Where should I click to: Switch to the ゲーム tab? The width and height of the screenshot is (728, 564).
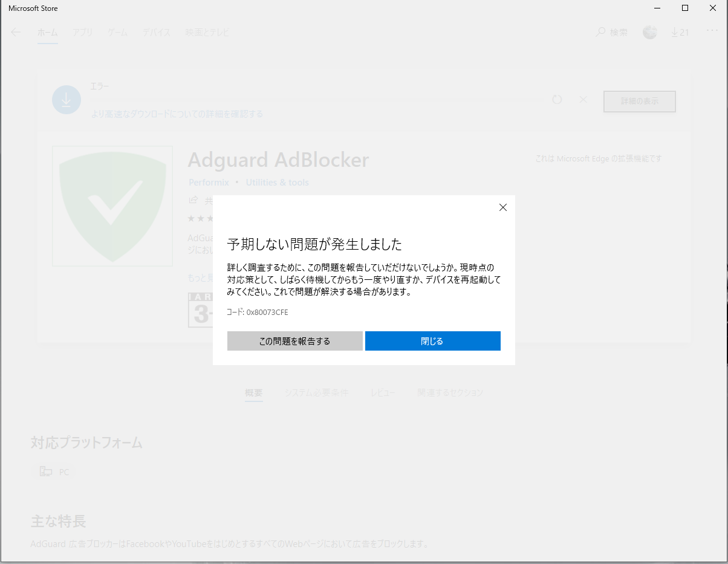point(117,33)
